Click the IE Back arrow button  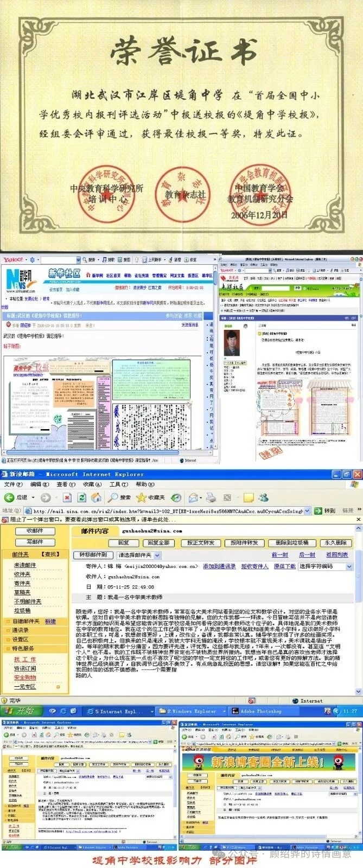pos(9,497)
